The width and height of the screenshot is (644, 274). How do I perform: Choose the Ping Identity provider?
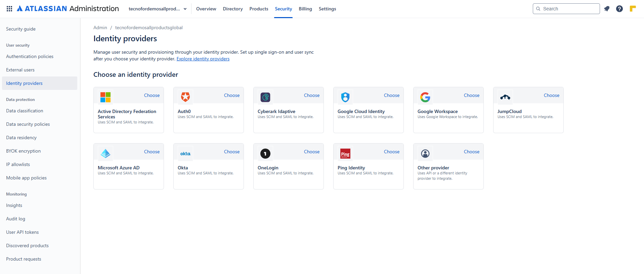click(392, 152)
